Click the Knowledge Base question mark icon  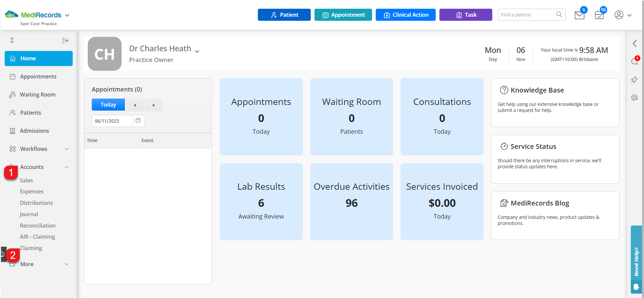[504, 90]
